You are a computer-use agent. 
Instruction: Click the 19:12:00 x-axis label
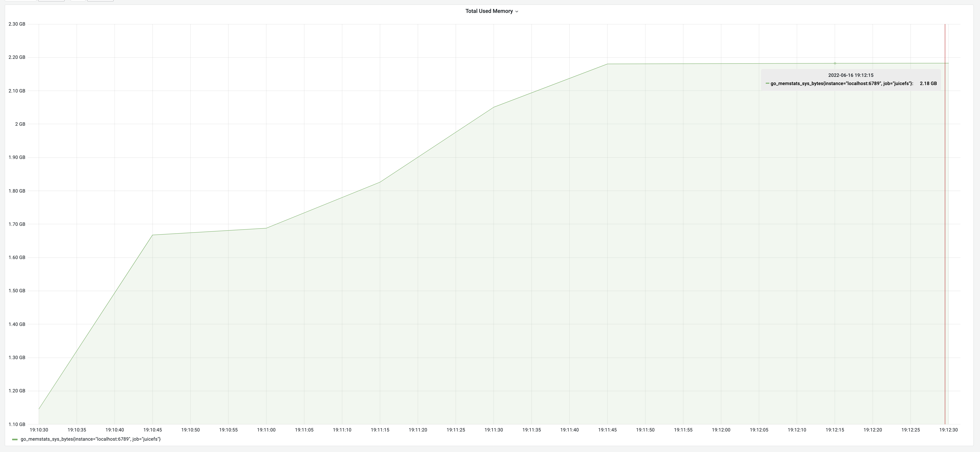[721, 430]
